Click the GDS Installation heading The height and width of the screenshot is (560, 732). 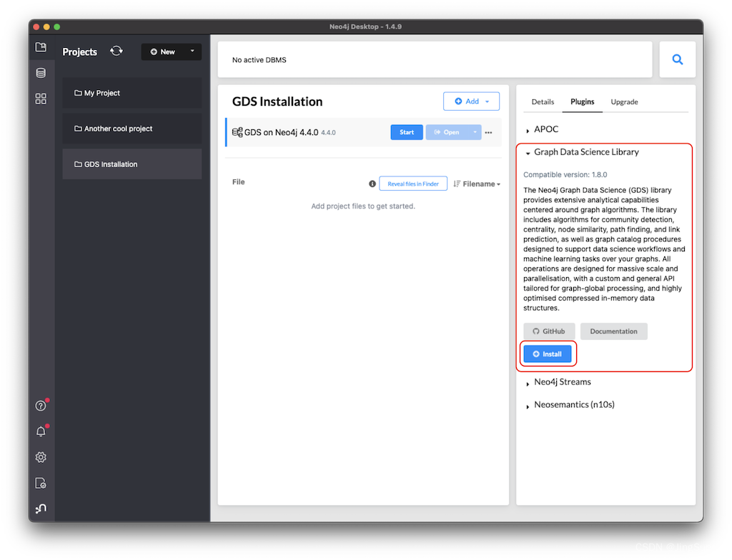[277, 101]
